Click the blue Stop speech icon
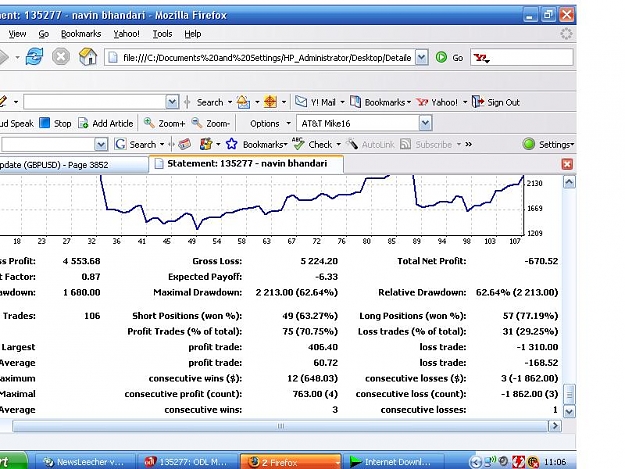625x469 pixels. click(45, 123)
